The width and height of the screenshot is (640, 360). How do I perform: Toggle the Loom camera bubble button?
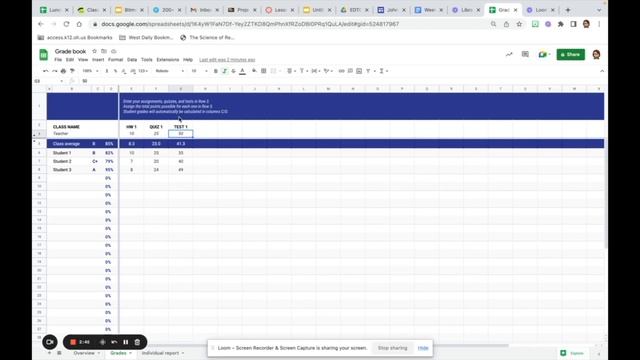(x=50, y=342)
